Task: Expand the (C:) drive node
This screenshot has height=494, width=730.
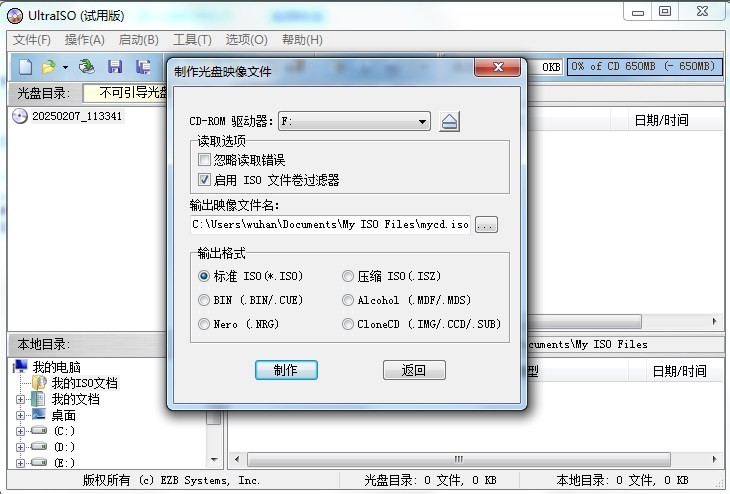Action: point(20,431)
